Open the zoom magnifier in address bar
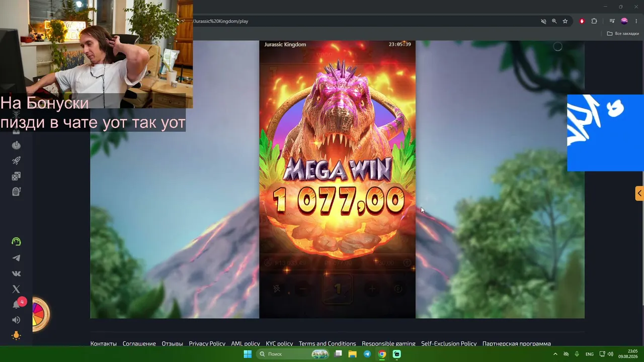The image size is (644, 362). tap(554, 21)
